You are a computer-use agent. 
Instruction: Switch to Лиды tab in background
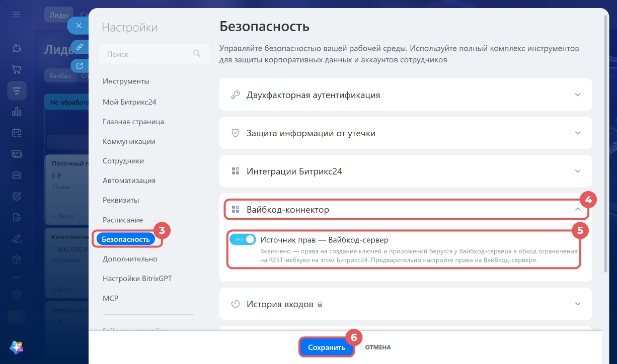(58, 15)
